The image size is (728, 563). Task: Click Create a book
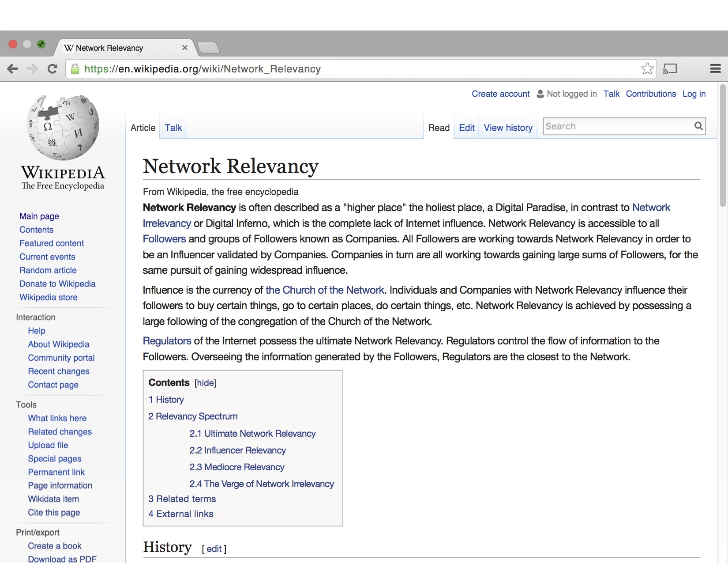coord(55,546)
